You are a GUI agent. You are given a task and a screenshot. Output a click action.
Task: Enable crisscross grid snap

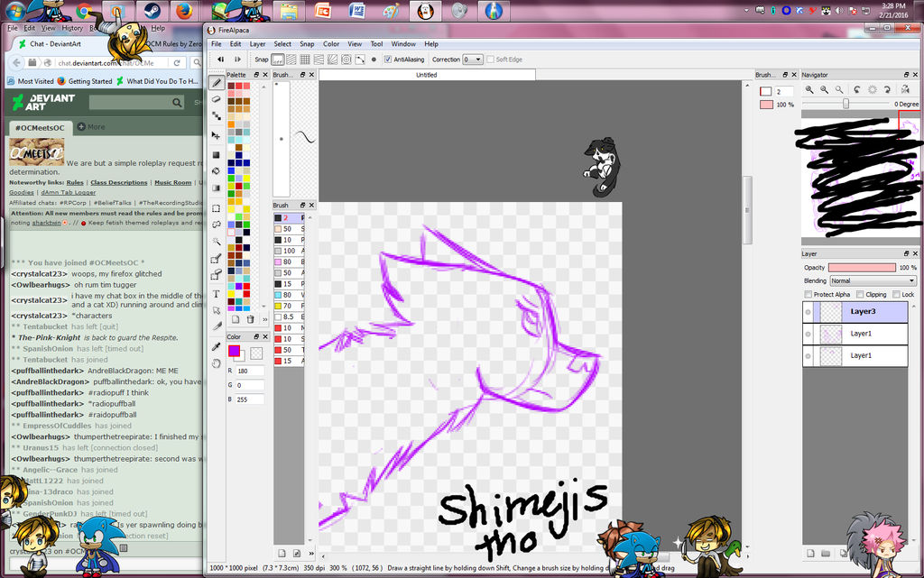(x=305, y=60)
